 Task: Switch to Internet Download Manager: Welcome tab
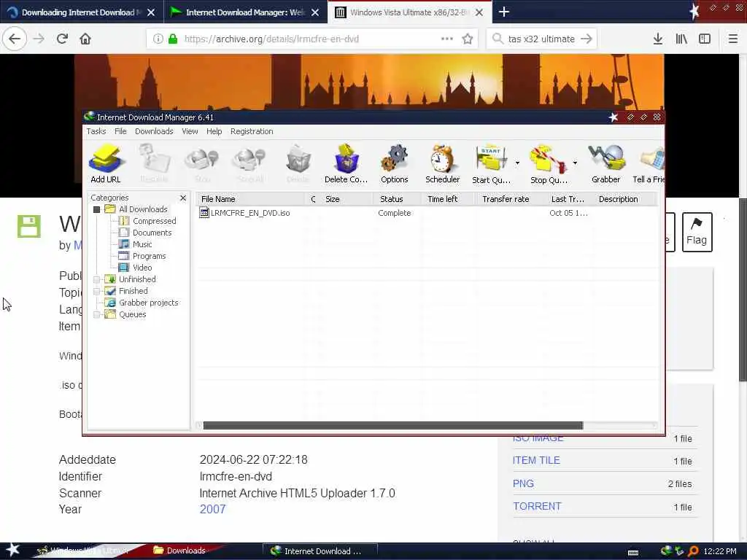[245, 12]
